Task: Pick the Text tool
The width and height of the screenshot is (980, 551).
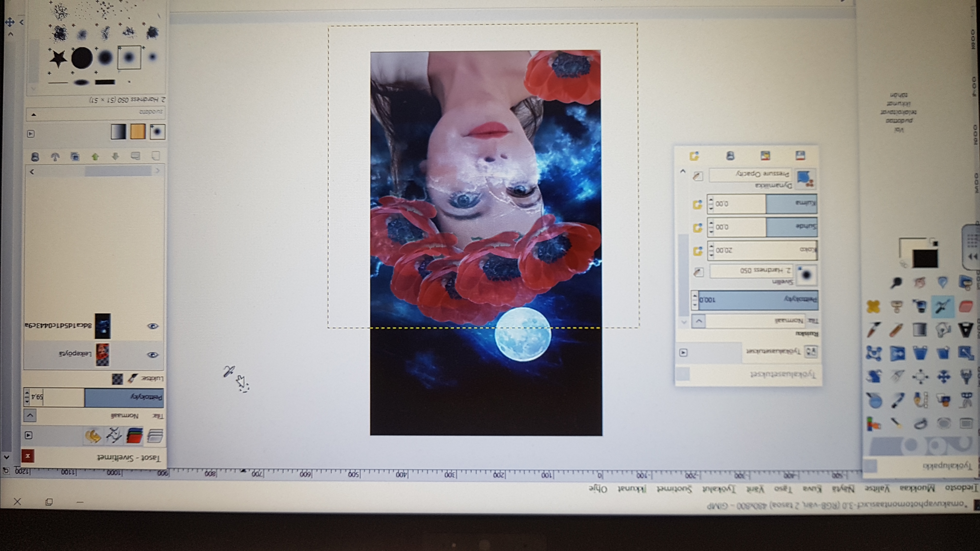Action: (966, 330)
